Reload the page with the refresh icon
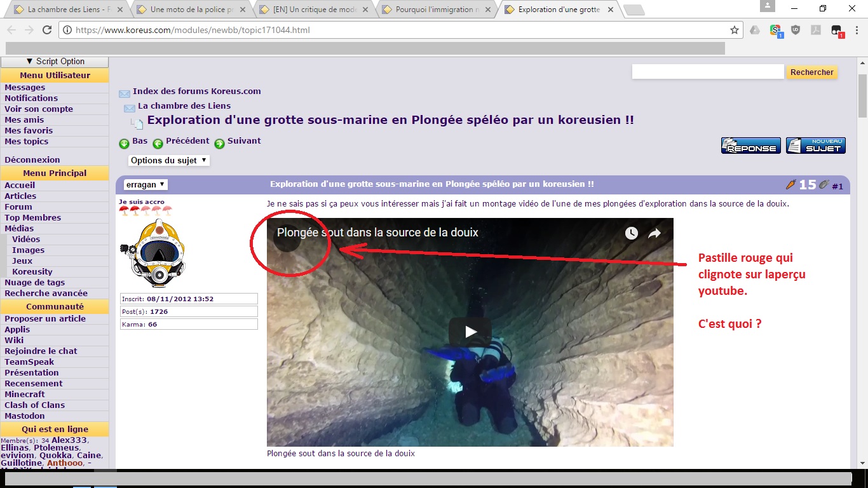Image resolution: width=868 pixels, height=488 pixels. tap(47, 30)
